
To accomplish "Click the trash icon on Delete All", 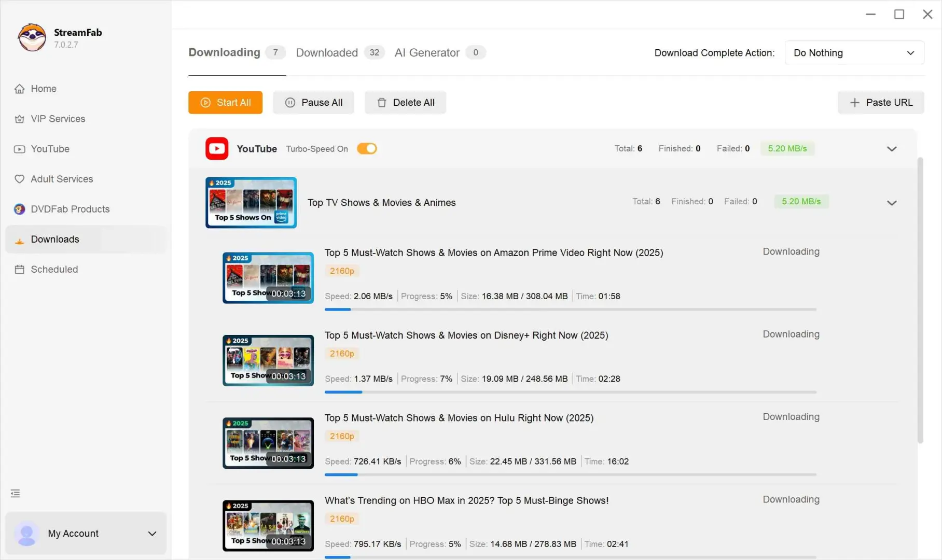I will click(x=382, y=103).
